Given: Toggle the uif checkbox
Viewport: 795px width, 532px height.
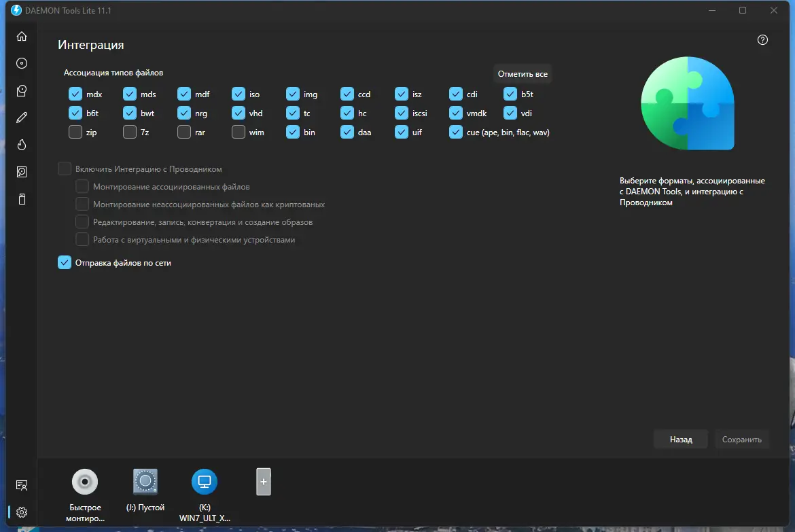Looking at the screenshot, I should (402, 132).
